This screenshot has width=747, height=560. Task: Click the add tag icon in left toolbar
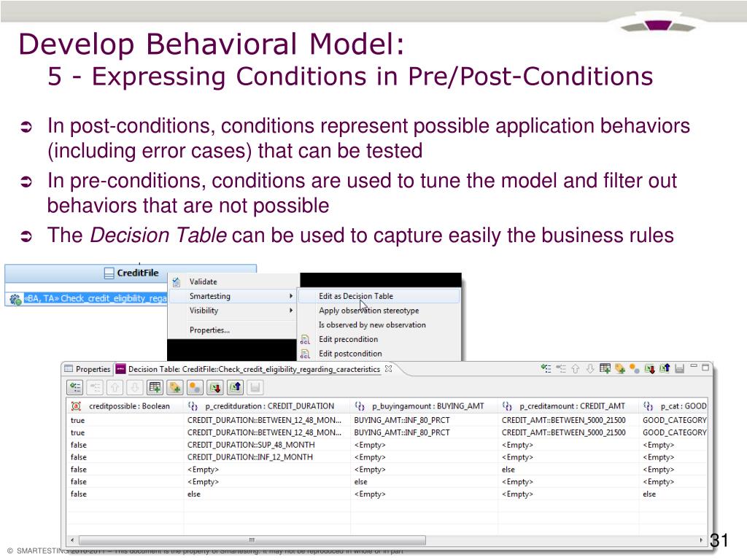175,388
